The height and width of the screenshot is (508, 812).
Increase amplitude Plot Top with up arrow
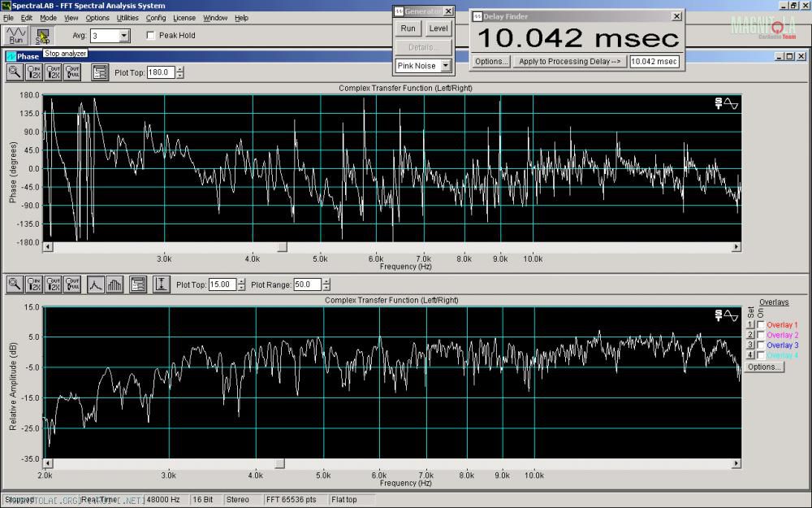241,281
